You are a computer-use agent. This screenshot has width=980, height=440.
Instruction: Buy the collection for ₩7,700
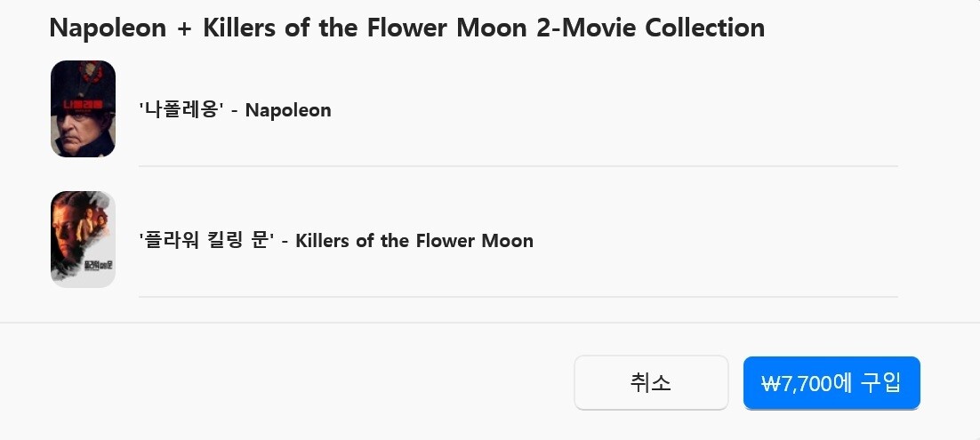pyautogui.click(x=831, y=383)
